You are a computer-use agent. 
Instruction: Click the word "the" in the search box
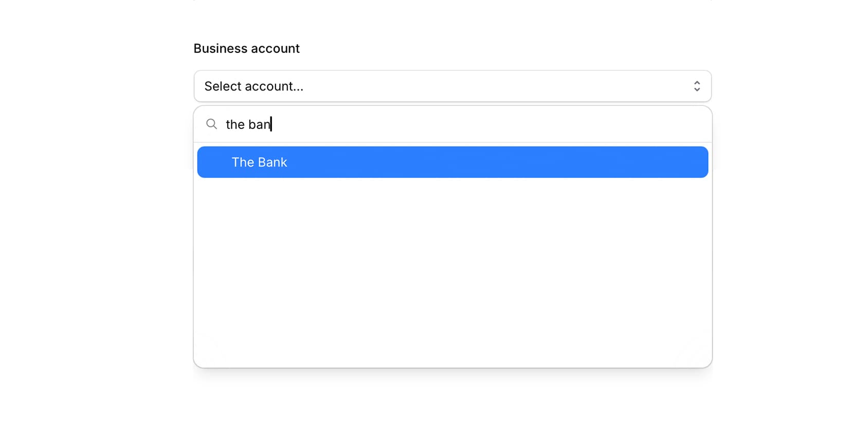point(235,124)
